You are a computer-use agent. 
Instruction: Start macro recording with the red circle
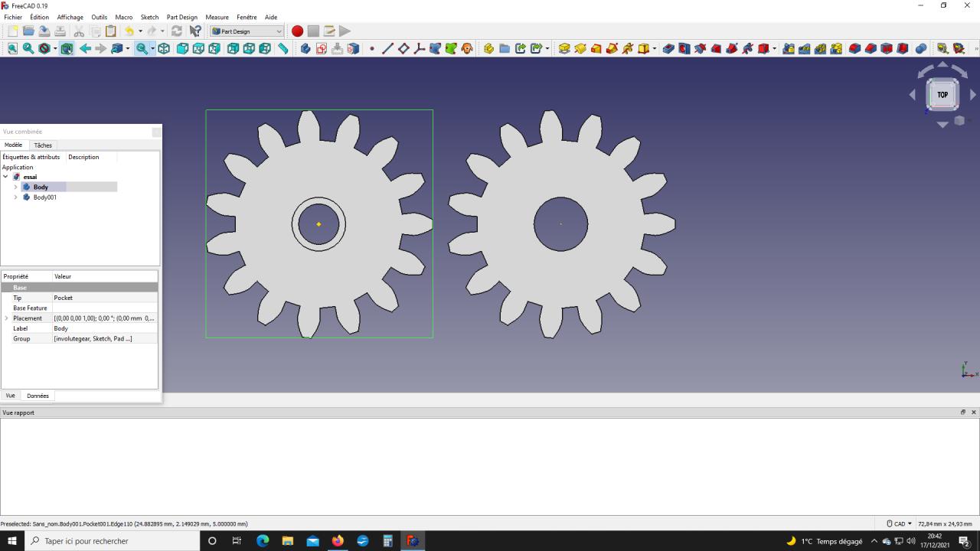(x=297, y=31)
